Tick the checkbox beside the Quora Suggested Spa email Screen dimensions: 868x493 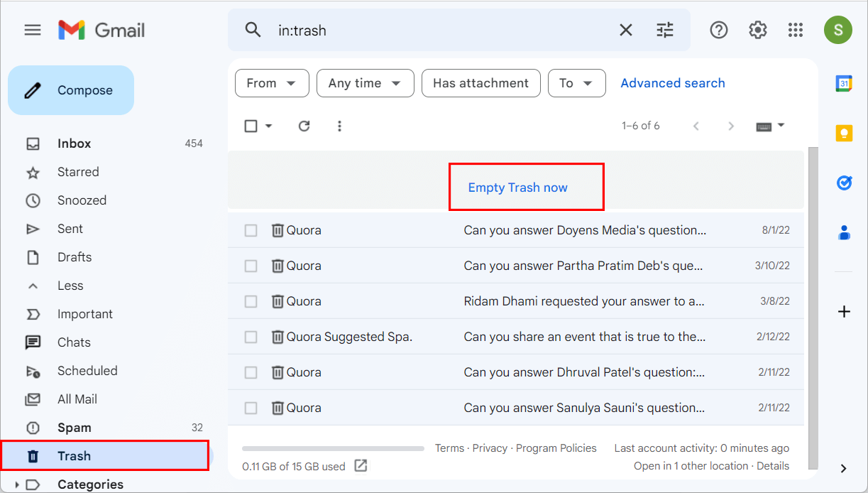(x=251, y=336)
